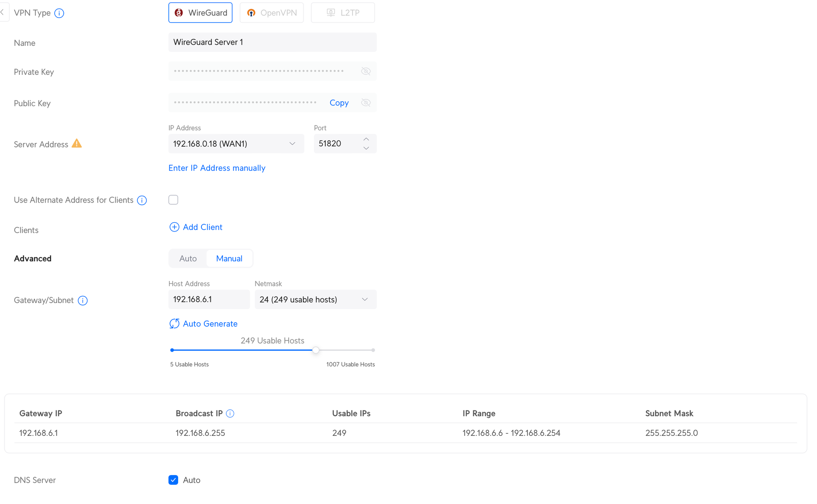Image resolution: width=817 pixels, height=504 pixels.
Task: Click the Broadcast IP info icon
Action: [230, 413]
